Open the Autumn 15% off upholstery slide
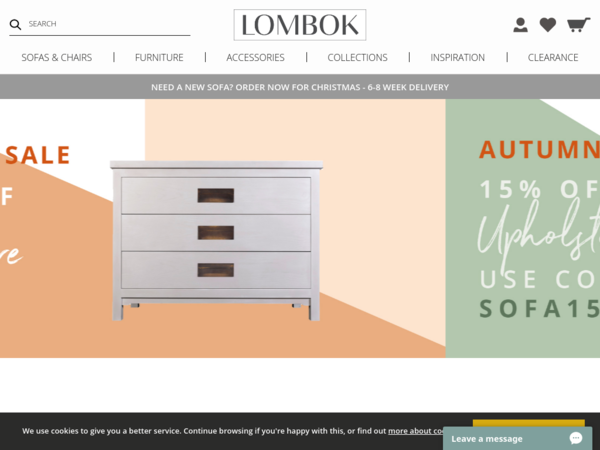The image size is (600, 450). click(523, 228)
